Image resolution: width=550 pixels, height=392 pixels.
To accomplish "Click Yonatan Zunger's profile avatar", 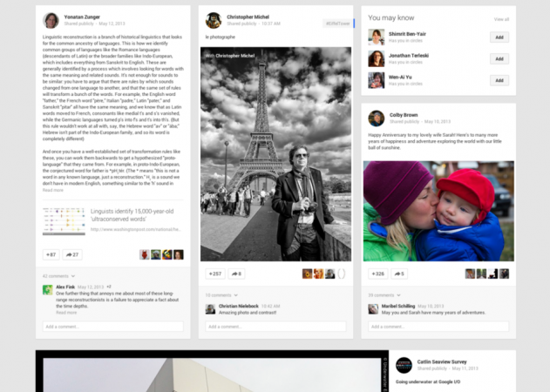I will [51, 20].
